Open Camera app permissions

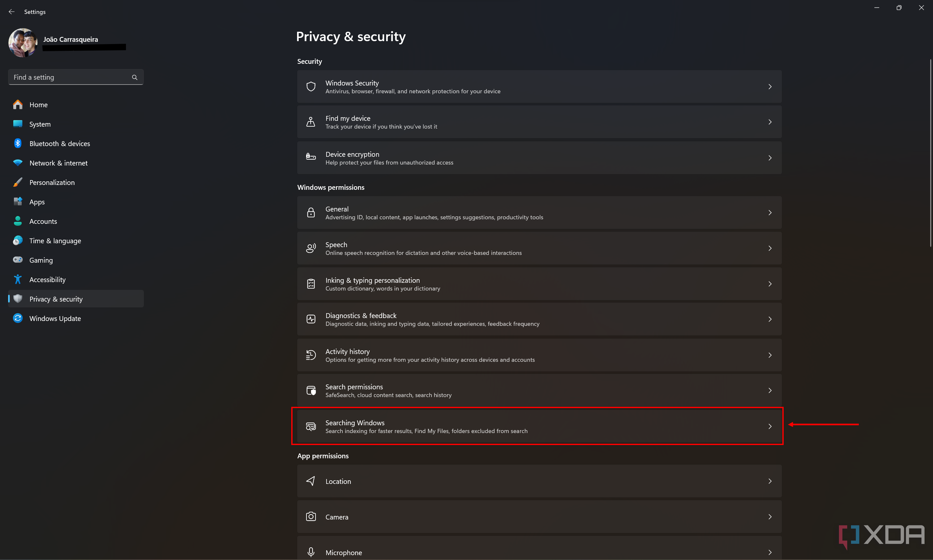(x=539, y=516)
